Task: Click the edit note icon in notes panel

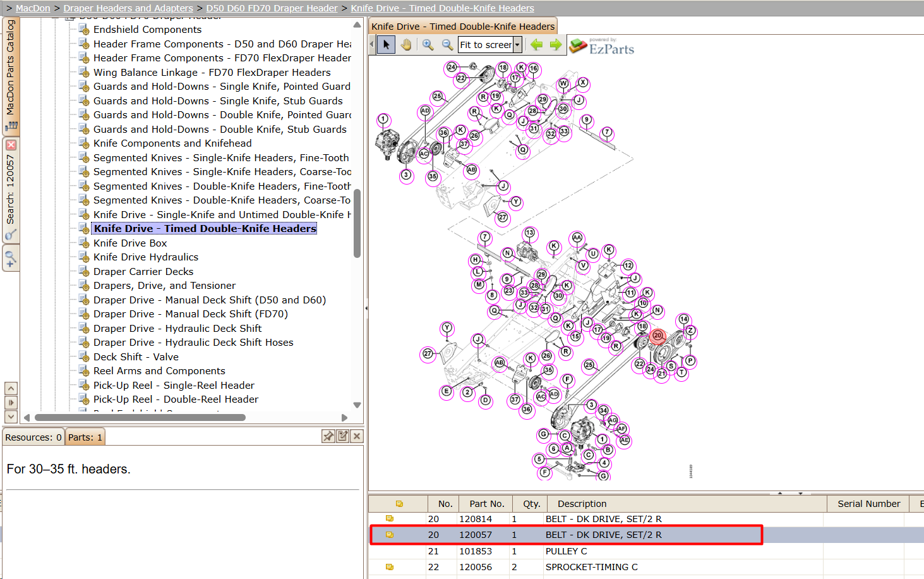Action: [343, 436]
